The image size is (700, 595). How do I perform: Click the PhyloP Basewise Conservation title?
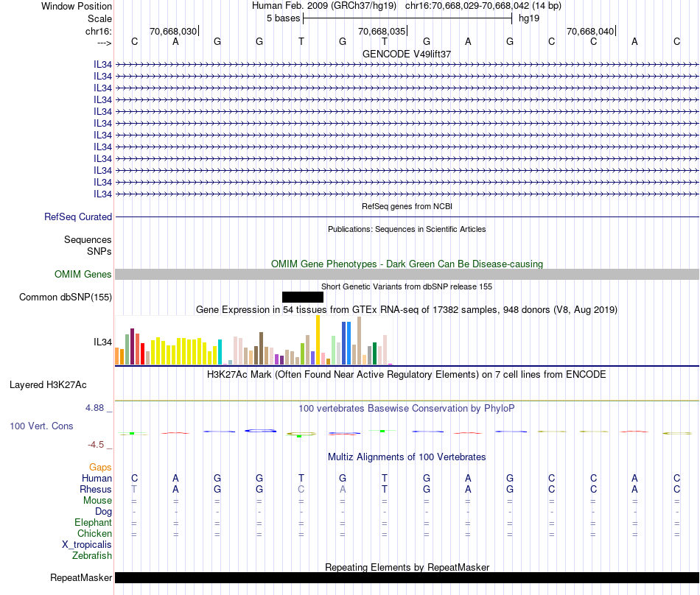[x=407, y=408]
